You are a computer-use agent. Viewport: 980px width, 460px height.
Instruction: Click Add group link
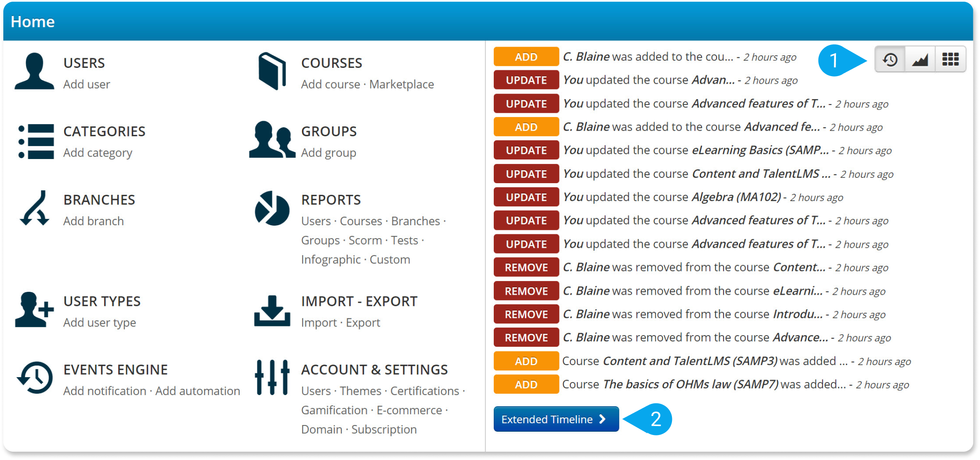coord(328,153)
